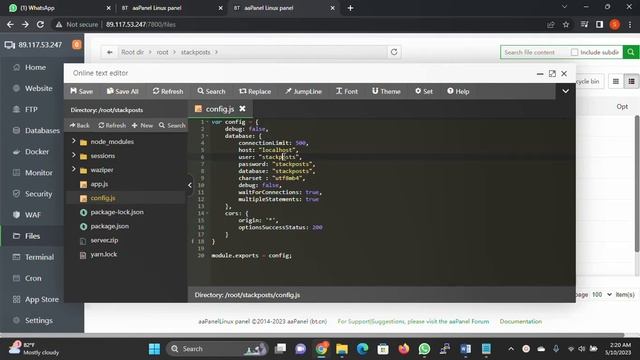
Task: Click the refresh icon in the path bar
Action: pyautogui.click(x=394, y=52)
